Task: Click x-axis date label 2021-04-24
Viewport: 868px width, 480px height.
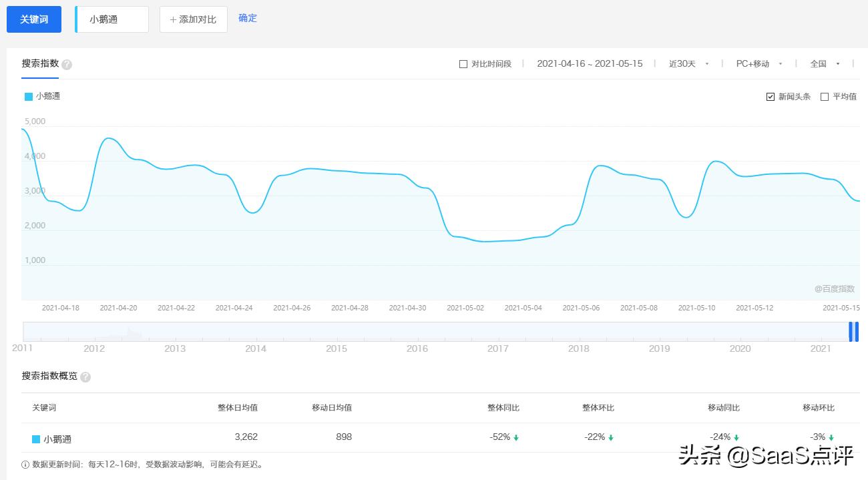Action: (x=234, y=308)
